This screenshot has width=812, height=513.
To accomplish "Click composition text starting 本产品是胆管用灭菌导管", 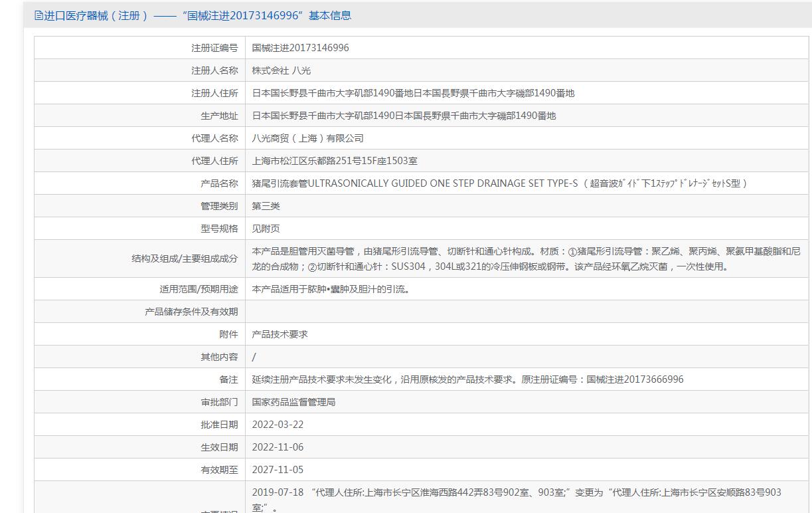I will click(x=527, y=258).
